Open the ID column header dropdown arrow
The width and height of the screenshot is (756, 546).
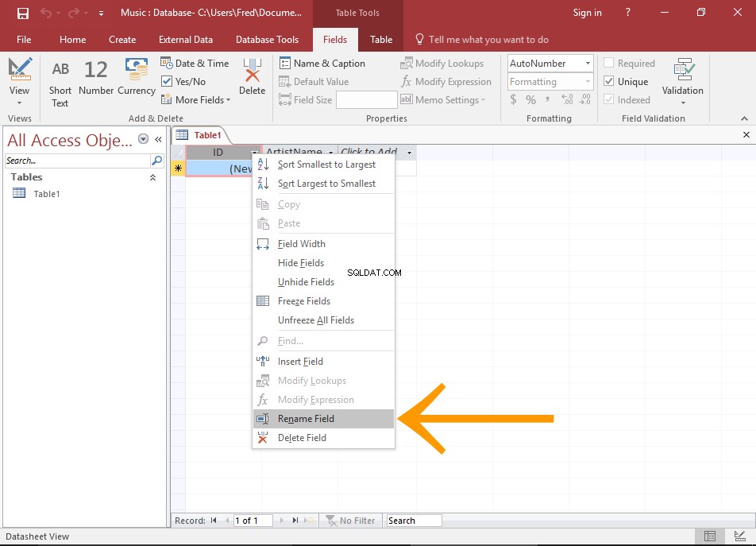pos(255,153)
